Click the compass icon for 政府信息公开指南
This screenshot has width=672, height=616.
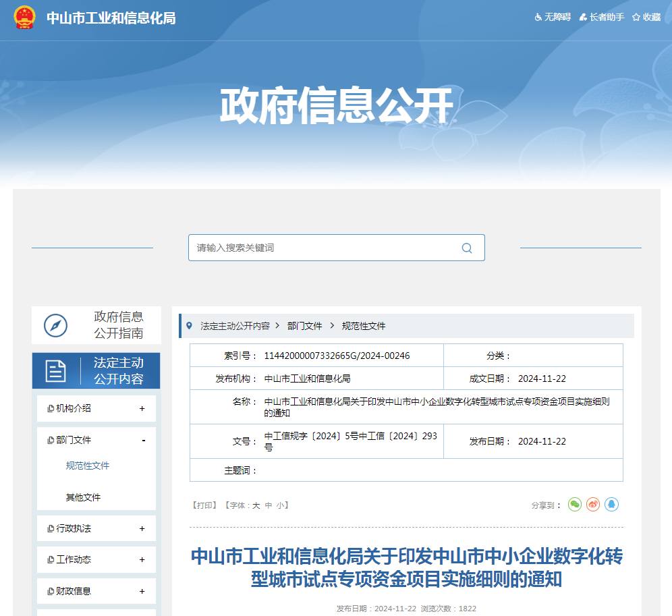55,325
